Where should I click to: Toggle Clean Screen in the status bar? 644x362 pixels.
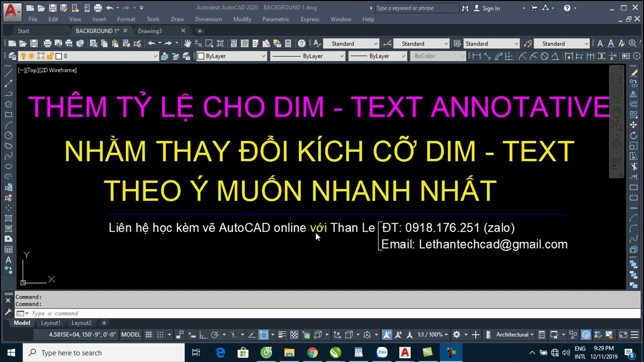pos(623,334)
